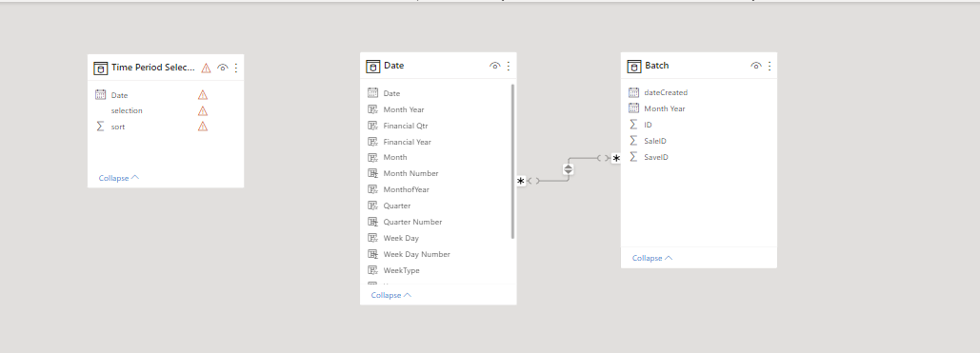Select the Date table title
The image size is (980, 353).
pyautogui.click(x=393, y=66)
